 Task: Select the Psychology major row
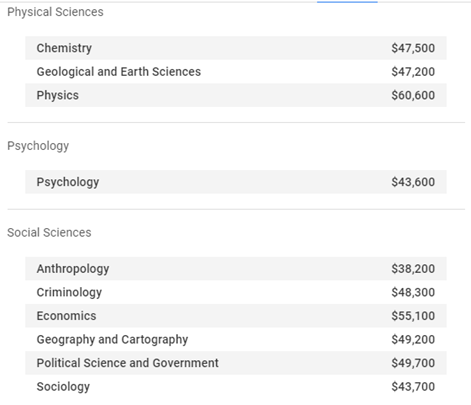pyautogui.click(x=236, y=182)
